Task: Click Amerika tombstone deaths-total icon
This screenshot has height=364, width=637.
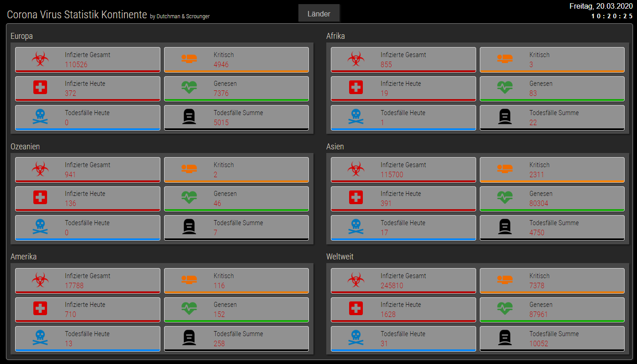Action: click(189, 337)
